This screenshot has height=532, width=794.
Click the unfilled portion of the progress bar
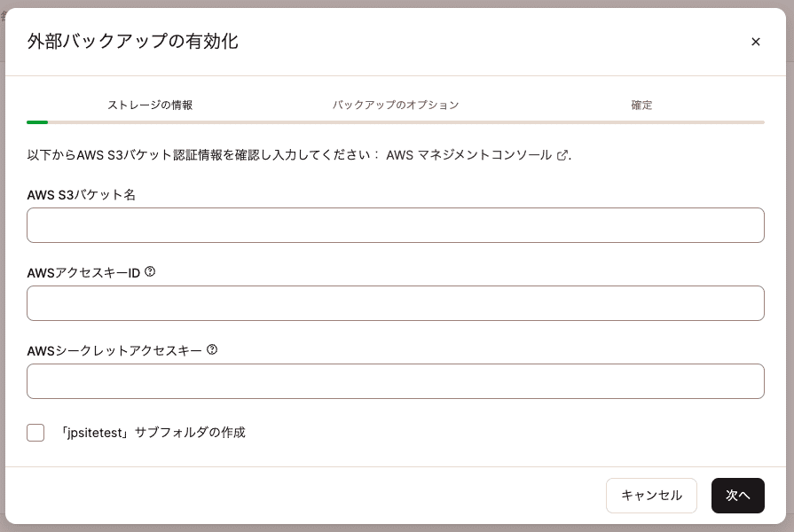(444, 121)
